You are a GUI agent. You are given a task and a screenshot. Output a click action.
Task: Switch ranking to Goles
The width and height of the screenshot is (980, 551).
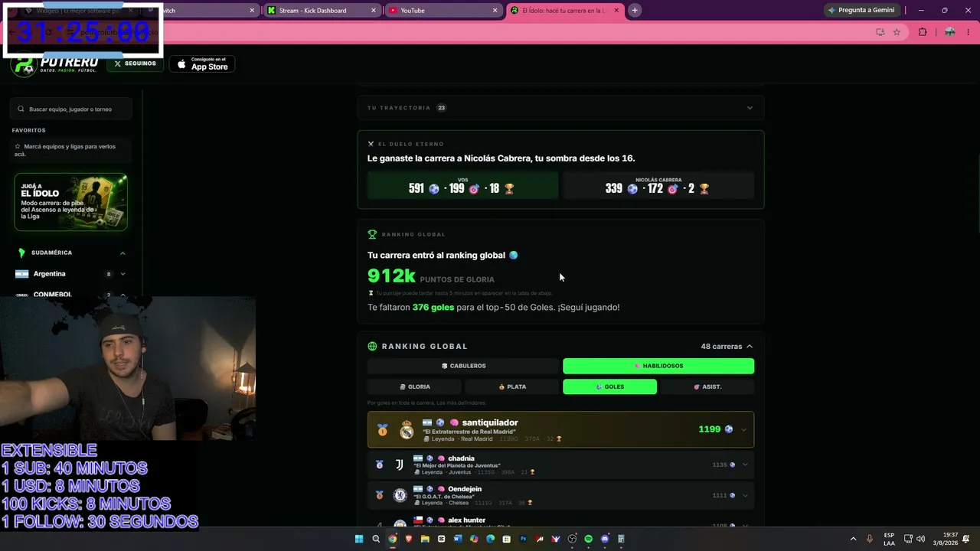[609, 386]
